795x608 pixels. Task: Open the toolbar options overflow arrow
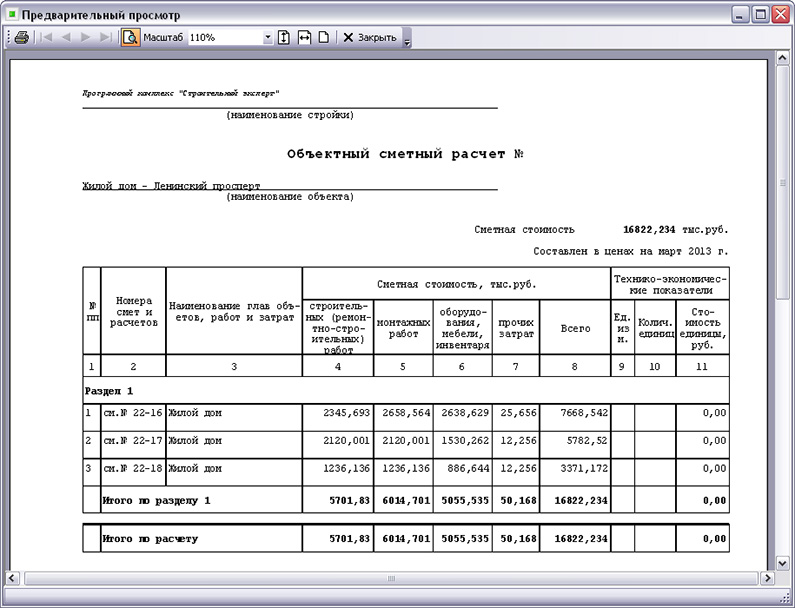click(x=407, y=41)
